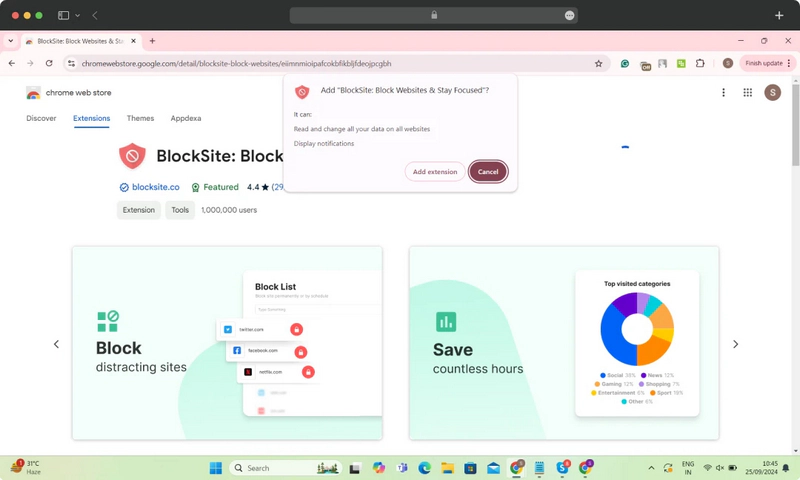Switch to the Discover tab

click(41, 118)
